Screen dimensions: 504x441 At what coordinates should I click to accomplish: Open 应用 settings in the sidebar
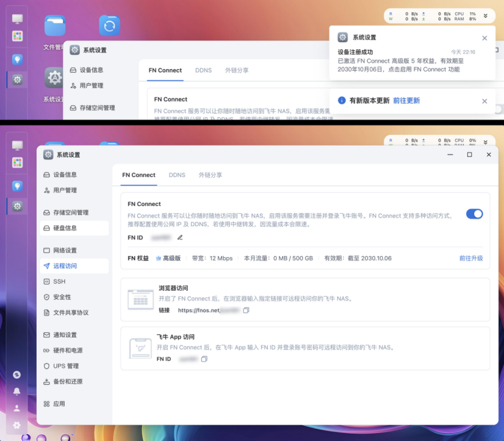[x=74, y=404]
